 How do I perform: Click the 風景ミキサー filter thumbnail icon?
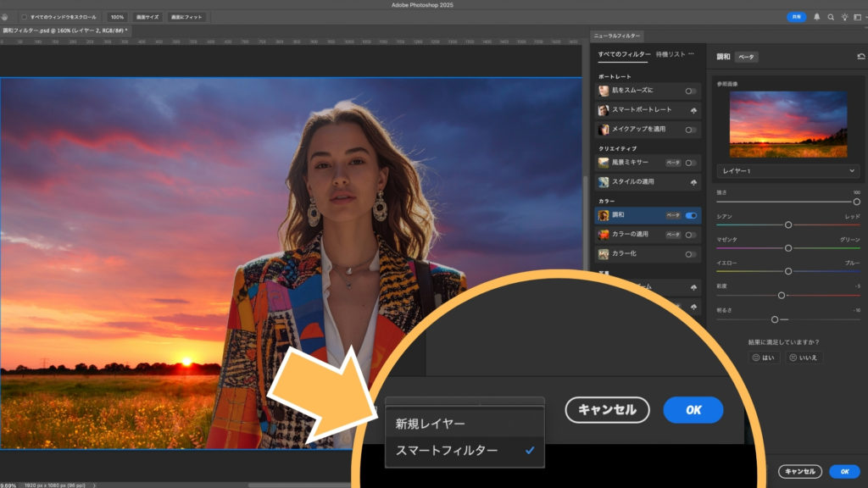[x=604, y=163]
